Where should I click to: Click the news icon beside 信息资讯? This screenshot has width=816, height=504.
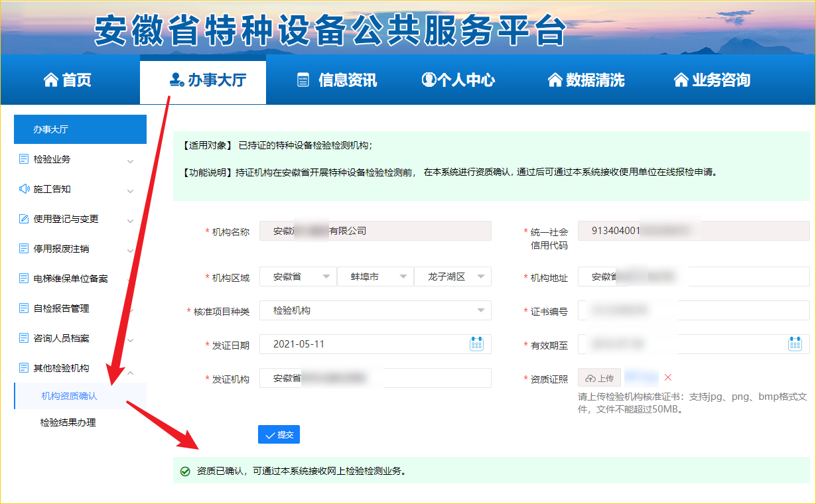click(x=303, y=80)
